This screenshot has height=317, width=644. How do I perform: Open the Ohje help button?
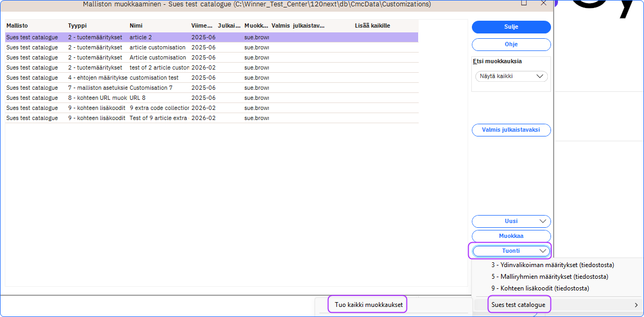511,45
